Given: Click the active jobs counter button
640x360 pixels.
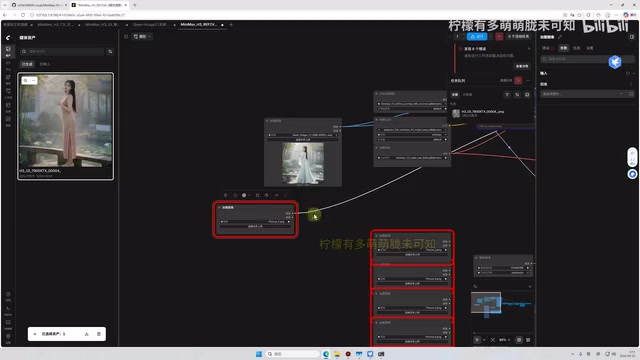Looking at the screenshot, I should (519, 36).
